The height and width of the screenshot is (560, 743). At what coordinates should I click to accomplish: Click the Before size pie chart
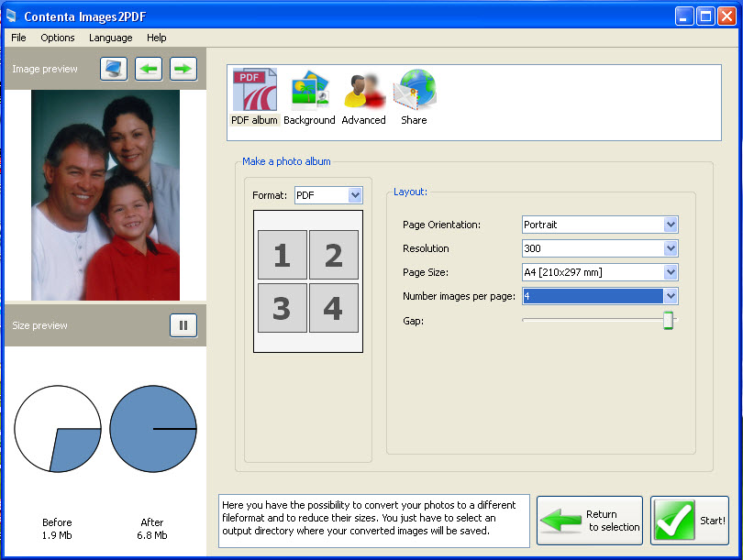(58, 429)
